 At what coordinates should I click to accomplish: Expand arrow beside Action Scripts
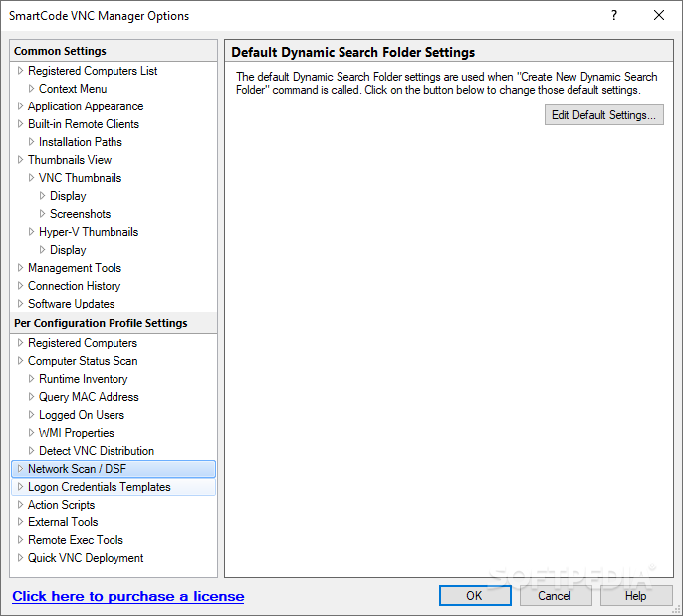coord(20,504)
